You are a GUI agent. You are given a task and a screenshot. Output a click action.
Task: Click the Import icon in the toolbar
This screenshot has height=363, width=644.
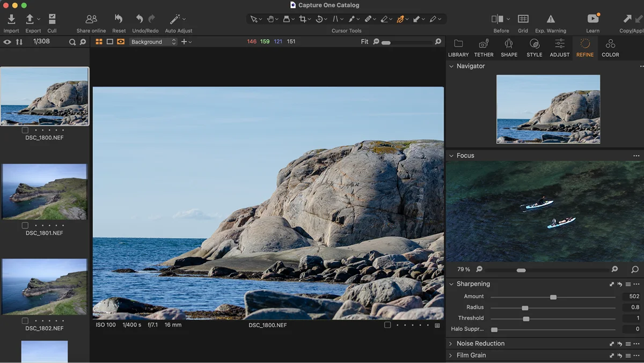[11, 19]
